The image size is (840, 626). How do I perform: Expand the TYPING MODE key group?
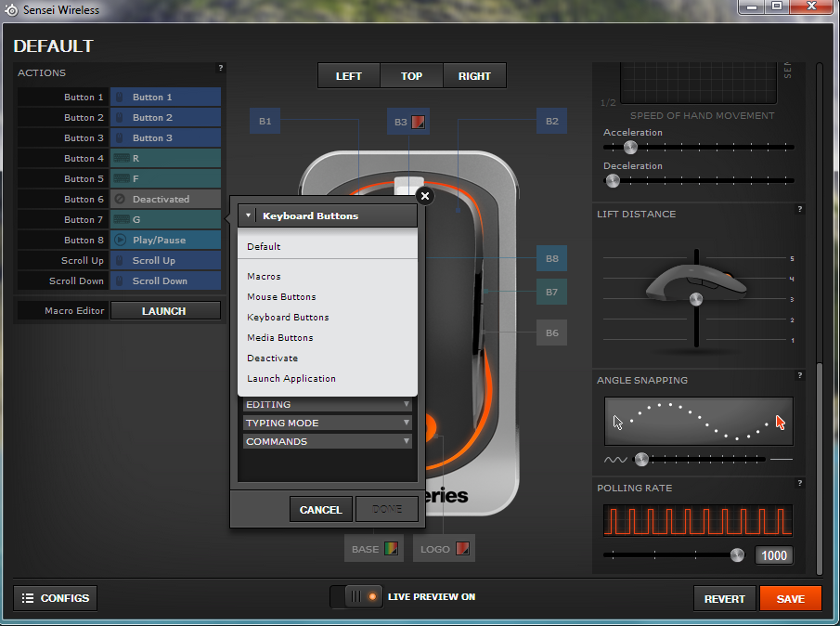coord(327,424)
